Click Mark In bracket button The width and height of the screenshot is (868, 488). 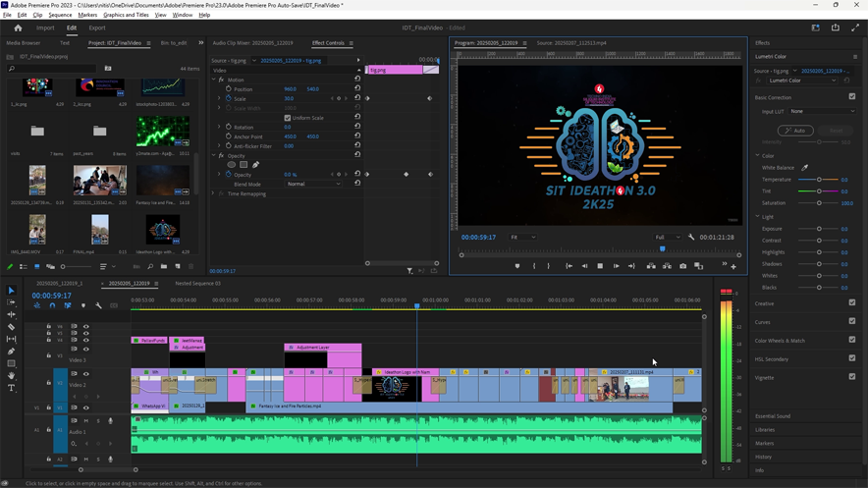[534, 266]
